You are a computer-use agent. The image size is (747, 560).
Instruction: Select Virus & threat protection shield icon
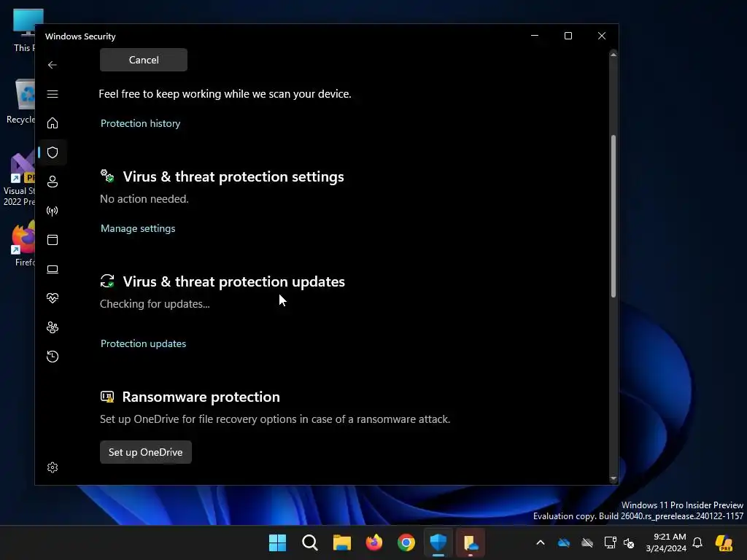coord(53,152)
